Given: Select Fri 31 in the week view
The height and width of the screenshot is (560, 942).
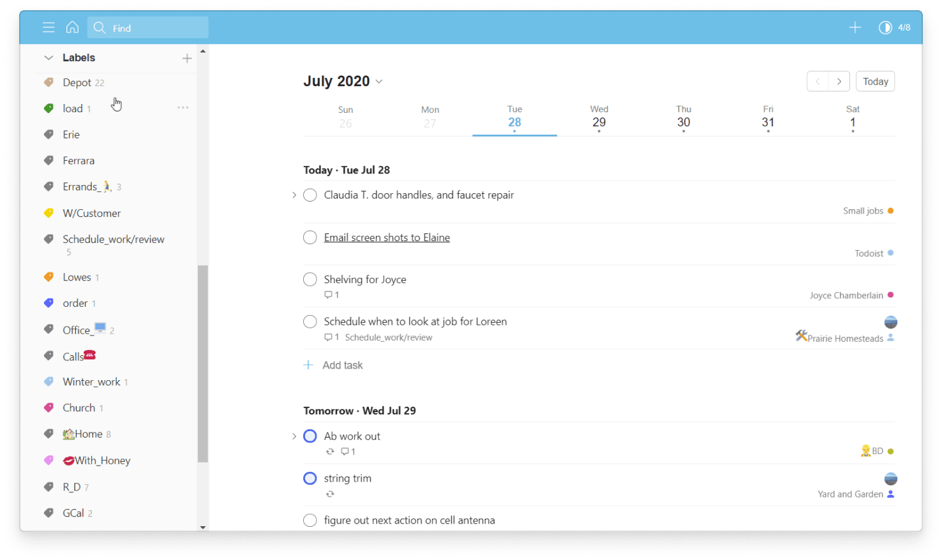Looking at the screenshot, I should (768, 117).
